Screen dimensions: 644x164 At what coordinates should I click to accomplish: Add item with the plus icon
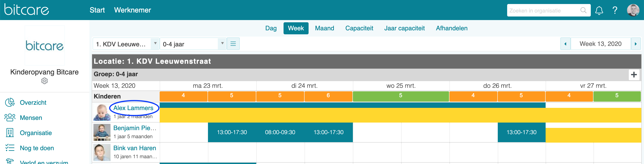pos(634,74)
